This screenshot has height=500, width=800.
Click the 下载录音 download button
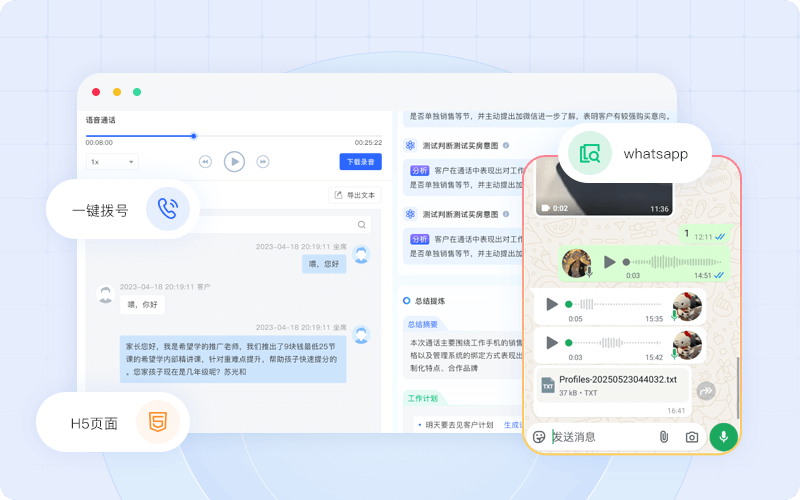(360, 161)
